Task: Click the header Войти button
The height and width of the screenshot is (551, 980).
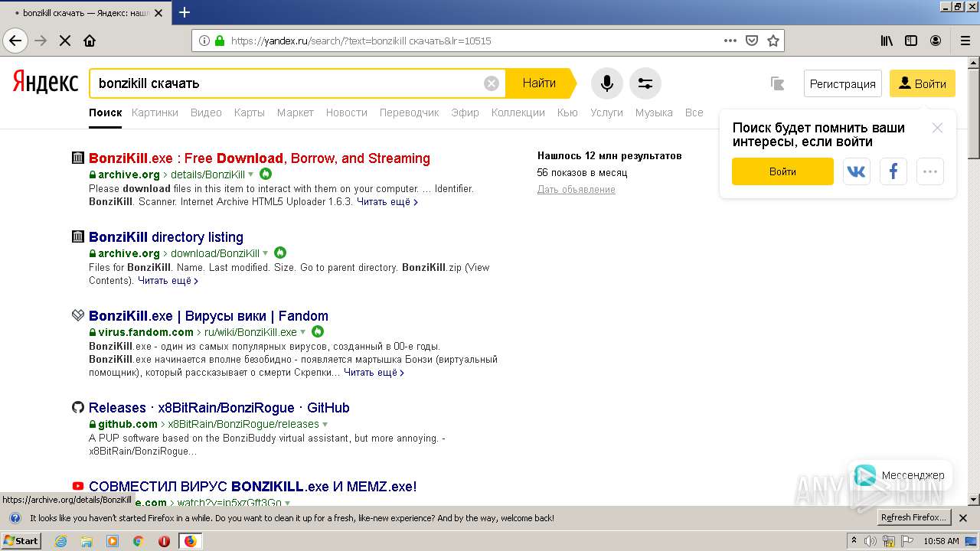Action: pyautogui.click(x=923, y=83)
